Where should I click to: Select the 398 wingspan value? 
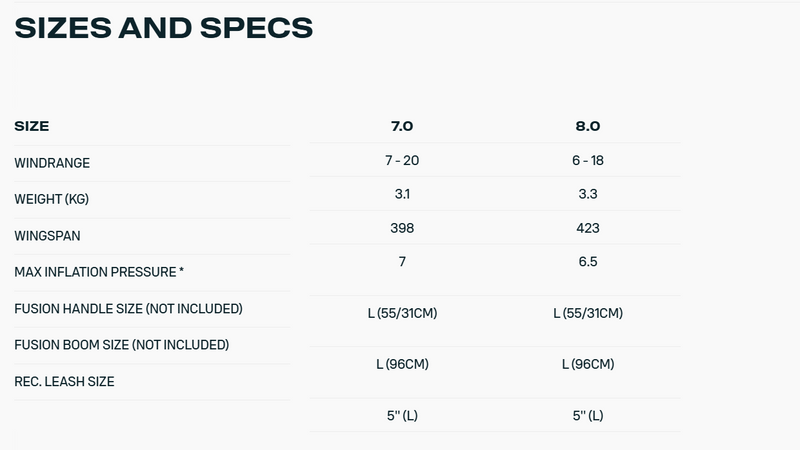pyautogui.click(x=402, y=228)
